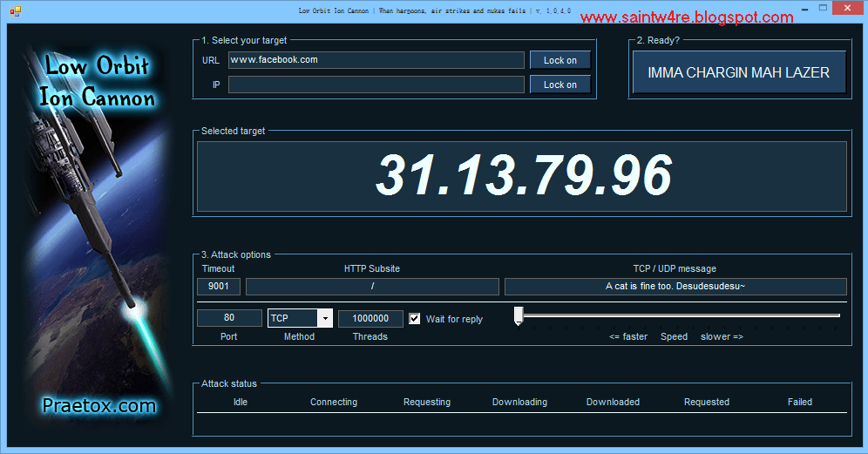
Task: Fire IMMA CHARGIN MAH LAZER button
Action: click(739, 72)
